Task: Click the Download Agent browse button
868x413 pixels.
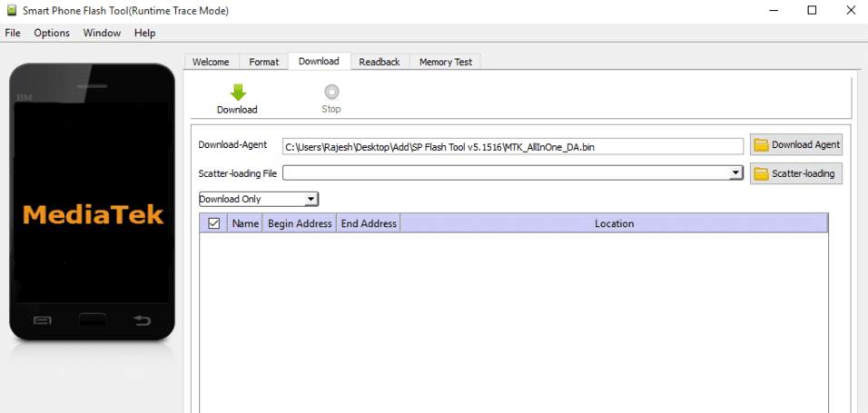Action: pos(796,144)
